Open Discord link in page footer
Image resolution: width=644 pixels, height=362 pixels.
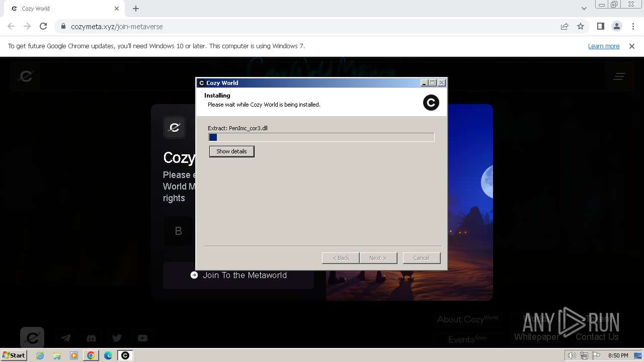[91, 338]
